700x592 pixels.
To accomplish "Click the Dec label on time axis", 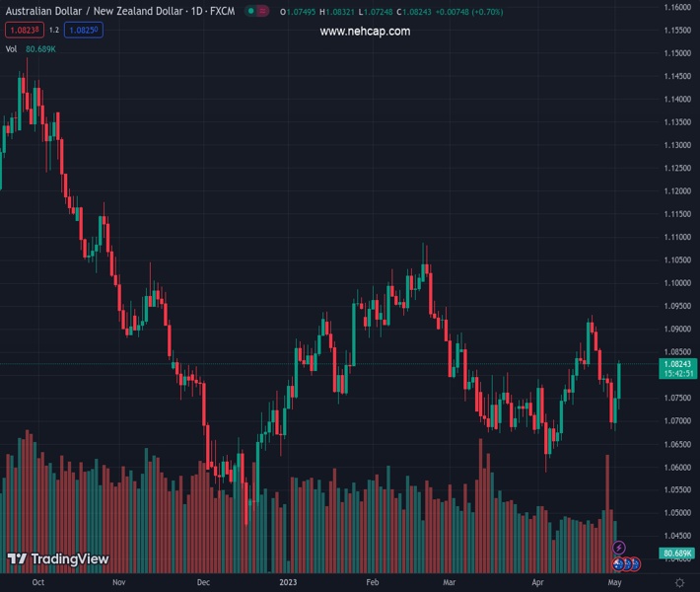I will point(203,582).
